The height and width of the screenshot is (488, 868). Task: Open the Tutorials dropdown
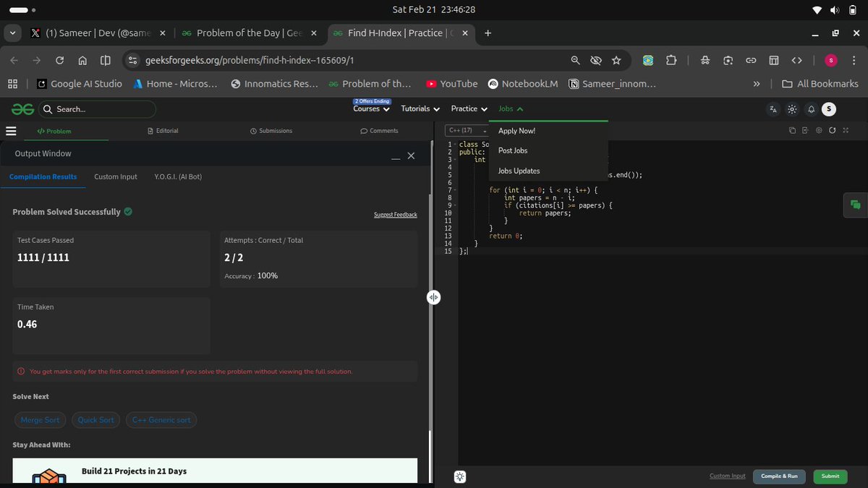click(x=420, y=108)
